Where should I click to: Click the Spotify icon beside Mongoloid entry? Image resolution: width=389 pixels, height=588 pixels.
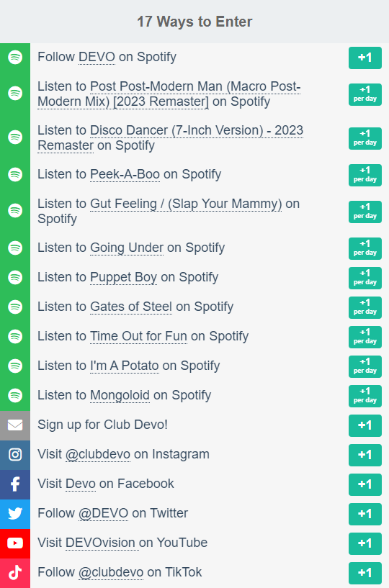(15, 396)
